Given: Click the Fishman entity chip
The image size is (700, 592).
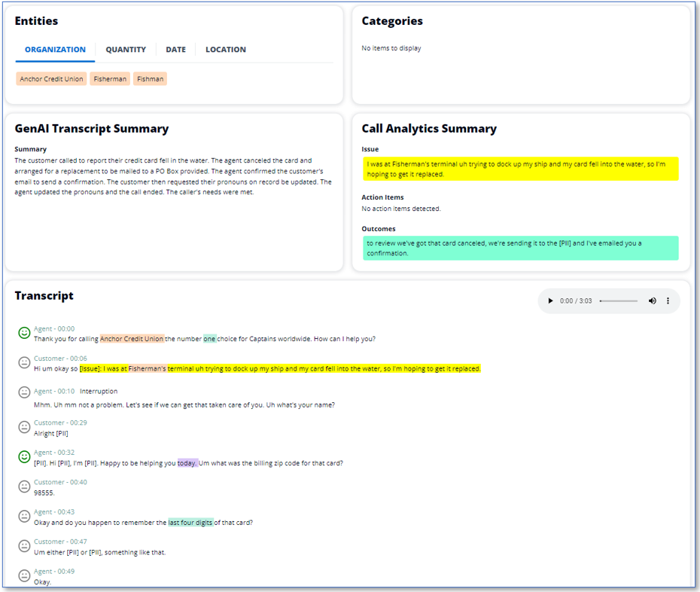Looking at the screenshot, I should [150, 78].
